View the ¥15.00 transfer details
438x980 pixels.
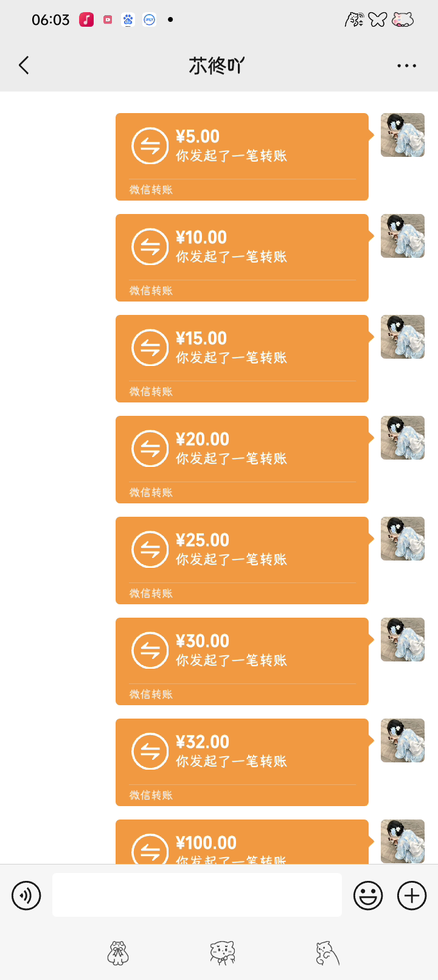coord(242,358)
